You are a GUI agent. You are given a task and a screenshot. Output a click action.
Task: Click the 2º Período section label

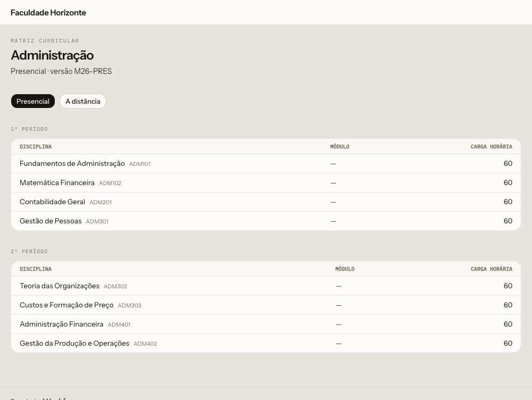[29, 252]
